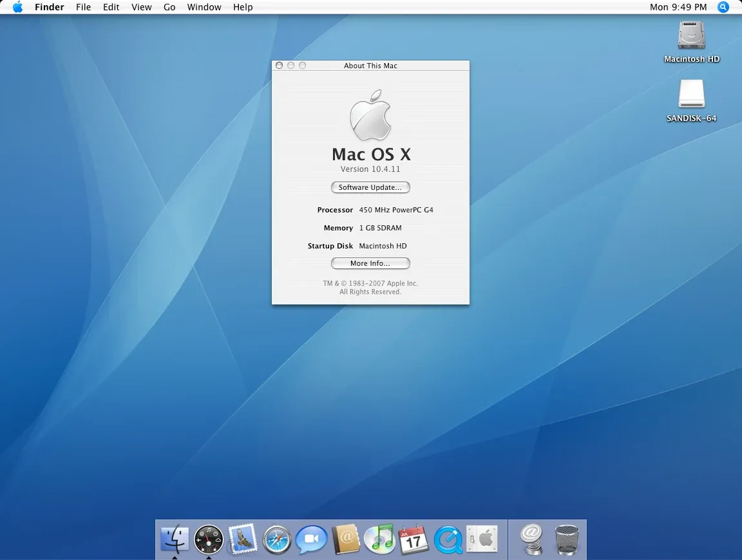Click the Processor label

click(335, 210)
